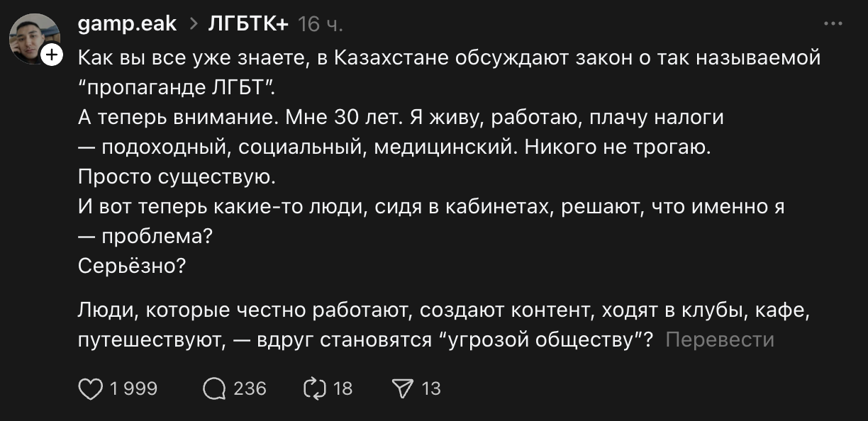Translate the post via "Перевести"
The height and width of the screenshot is (421, 868).
(720, 340)
